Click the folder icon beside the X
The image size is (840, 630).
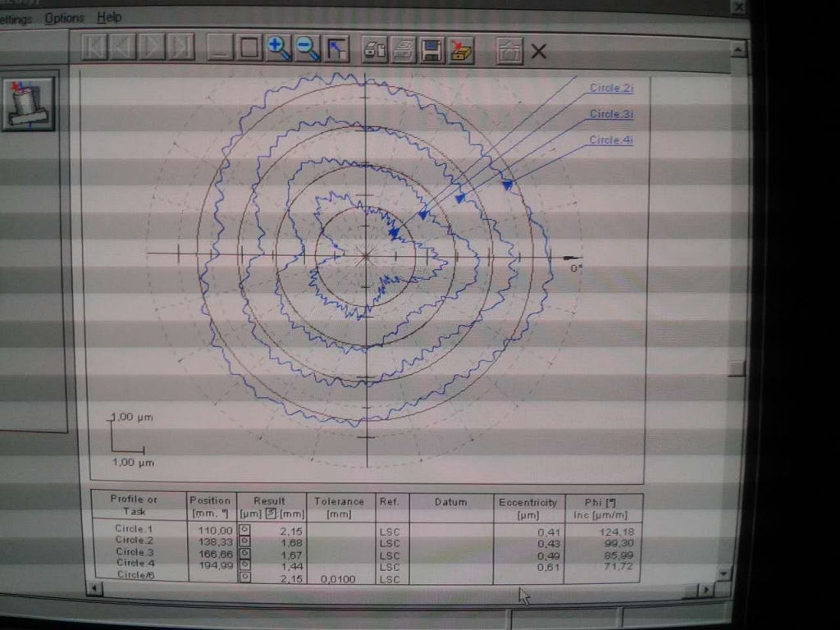click(509, 51)
